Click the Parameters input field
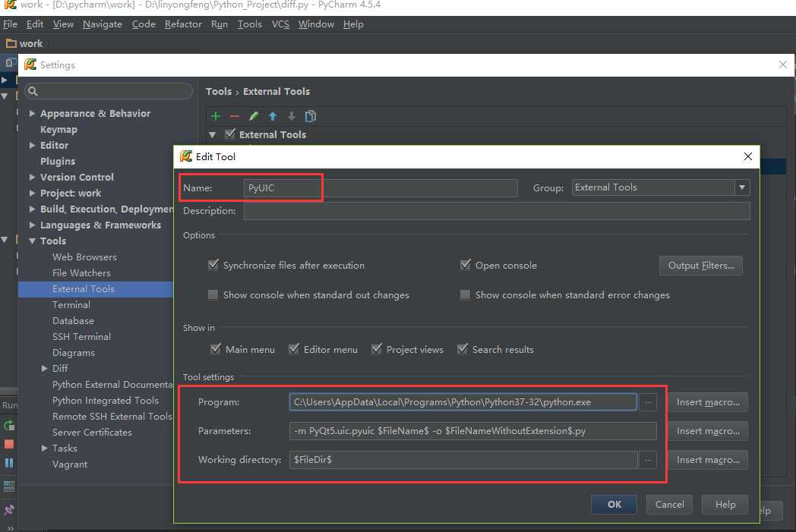Image resolution: width=796 pixels, height=532 pixels. tap(472, 431)
